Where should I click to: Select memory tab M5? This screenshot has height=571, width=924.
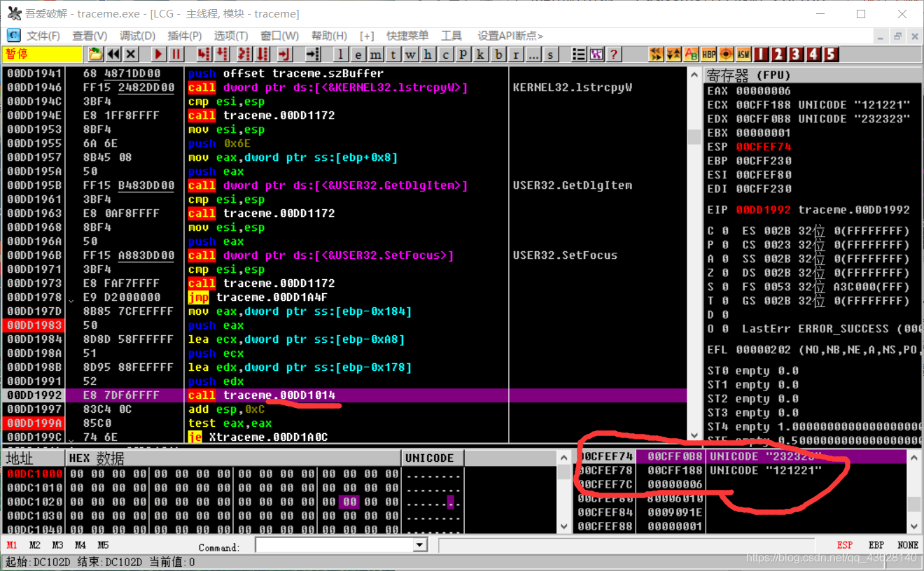click(103, 545)
